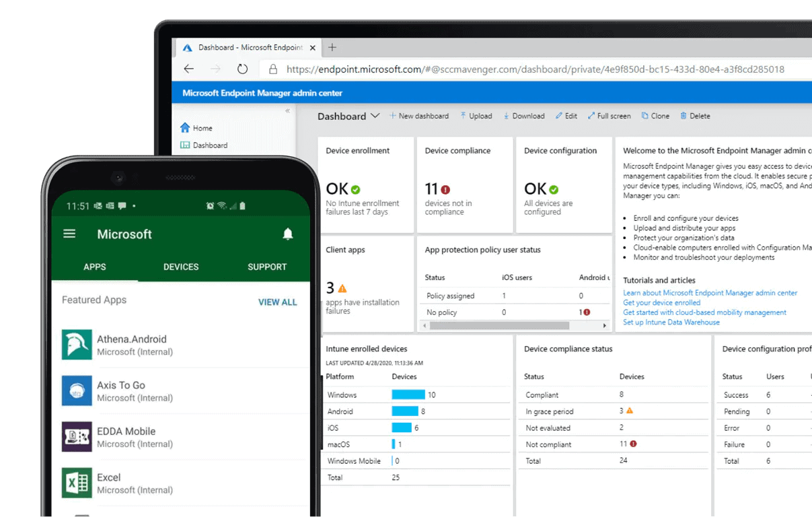This screenshot has height=517, width=812.
Task: Open Learn about Microsoft Endpoint Manager admin center link
Action: (710, 293)
